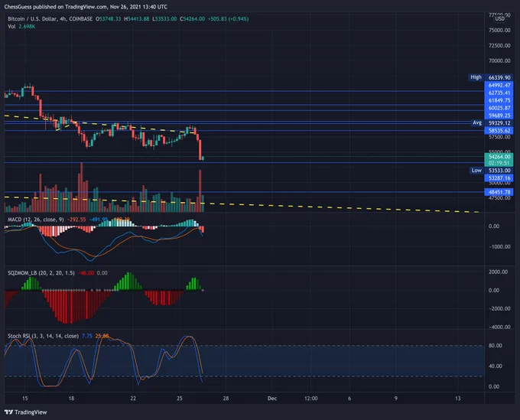Click the 53287.16 price level label
This screenshot has width=520, height=420.
499,178
